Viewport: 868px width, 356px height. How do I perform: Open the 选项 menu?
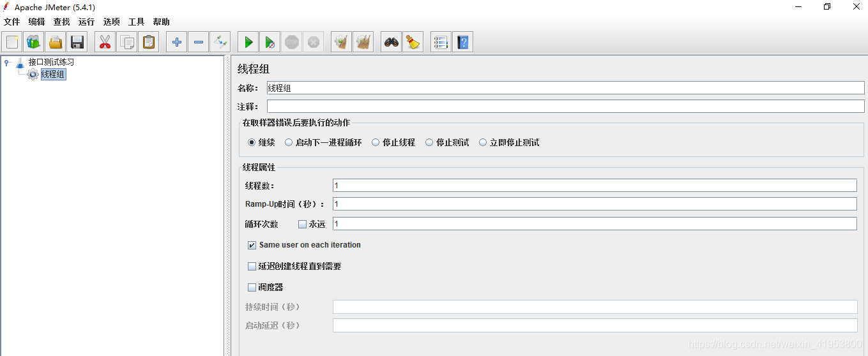point(112,22)
